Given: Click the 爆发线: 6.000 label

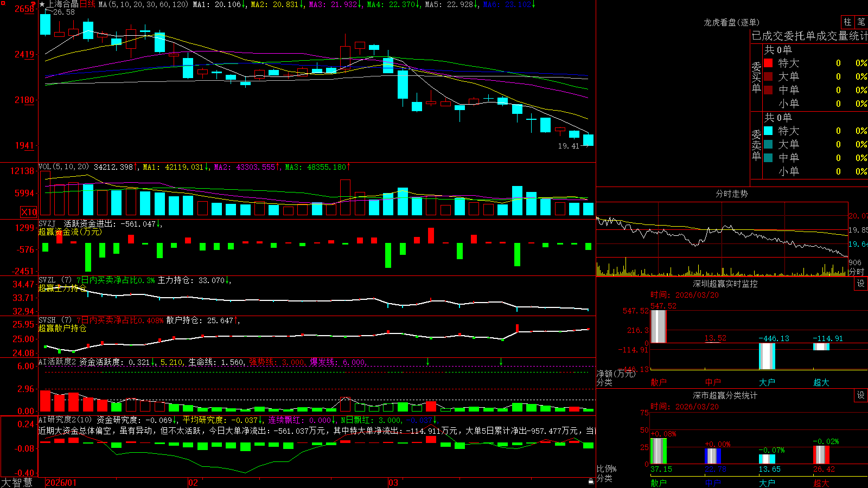Looking at the screenshot, I should click(338, 362).
